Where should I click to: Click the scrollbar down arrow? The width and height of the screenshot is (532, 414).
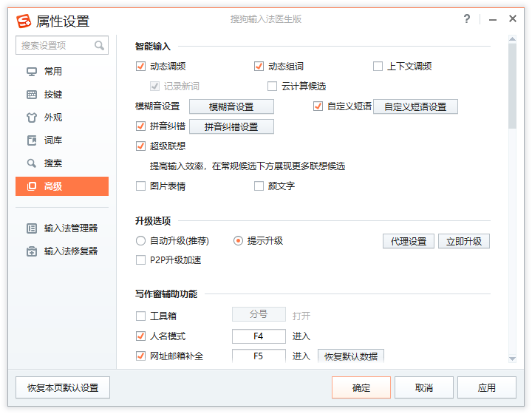click(x=512, y=359)
